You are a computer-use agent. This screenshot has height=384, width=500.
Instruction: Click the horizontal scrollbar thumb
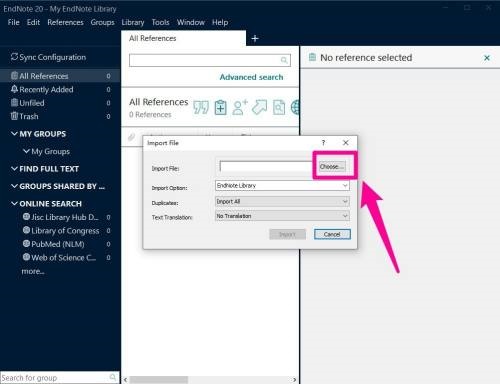159,380
